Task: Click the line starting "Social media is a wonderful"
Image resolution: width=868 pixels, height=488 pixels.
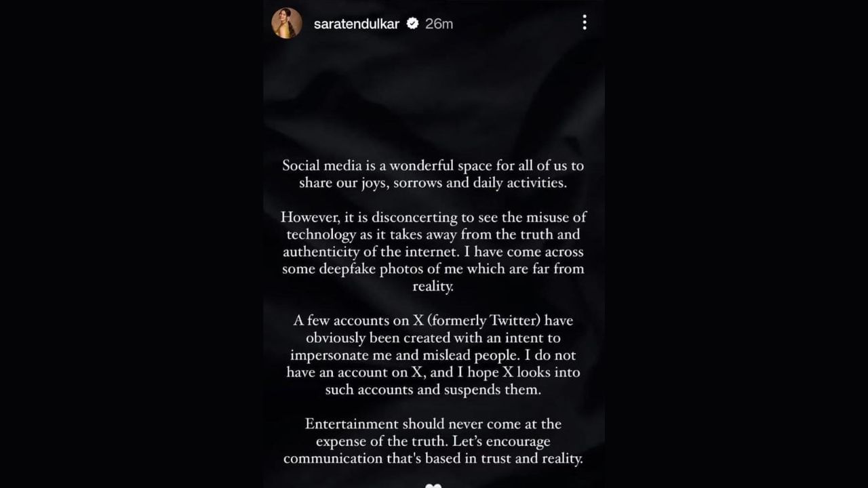Action: pyautogui.click(x=433, y=165)
